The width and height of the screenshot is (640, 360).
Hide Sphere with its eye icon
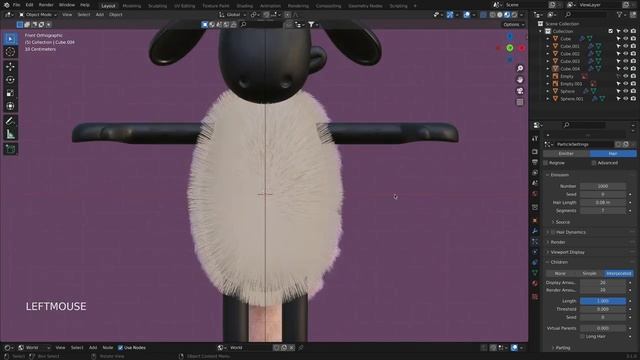(x=626, y=91)
